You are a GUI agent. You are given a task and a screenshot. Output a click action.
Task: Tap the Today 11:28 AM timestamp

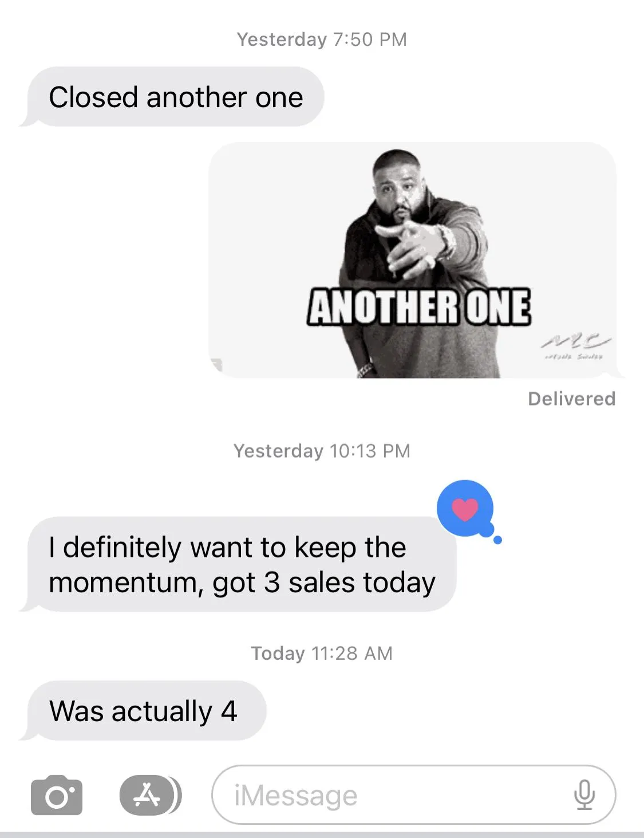click(x=322, y=653)
